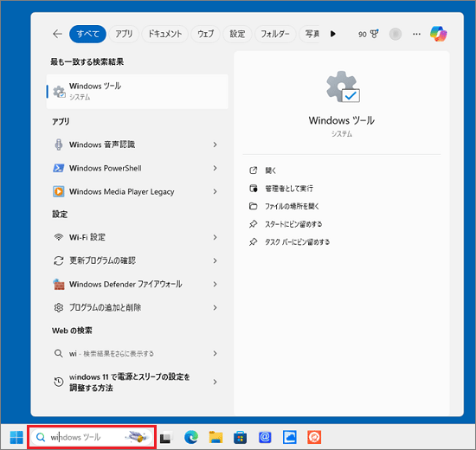
Task: Select the すべて filter tab
Action: coord(87,34)
